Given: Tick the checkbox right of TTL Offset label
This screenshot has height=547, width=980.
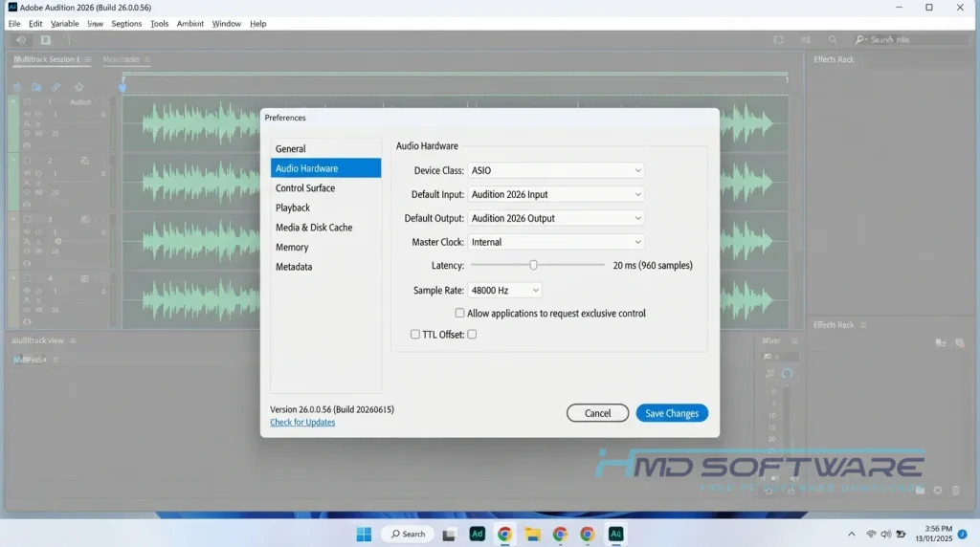Looking at the screenshot, I should pyautogui.click(x=472, y=334).
